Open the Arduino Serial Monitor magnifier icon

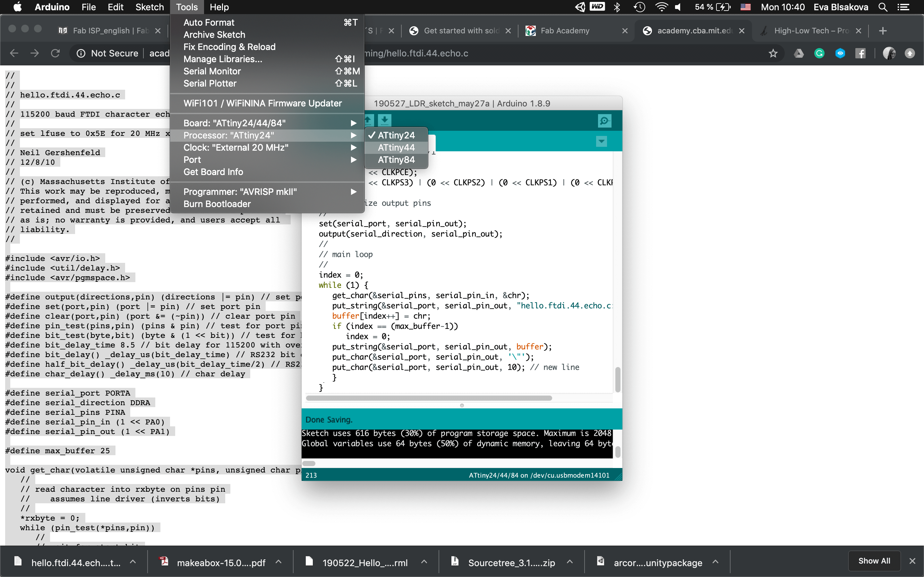click(x=604, y=121)
